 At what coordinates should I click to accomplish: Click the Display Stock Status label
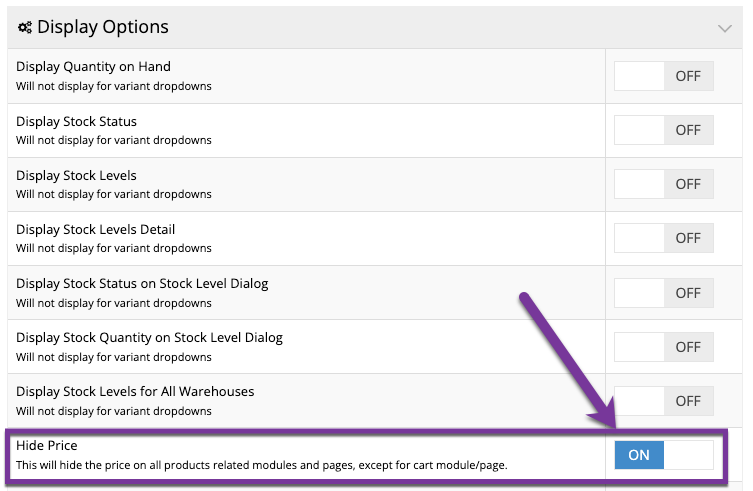point(76,121)
